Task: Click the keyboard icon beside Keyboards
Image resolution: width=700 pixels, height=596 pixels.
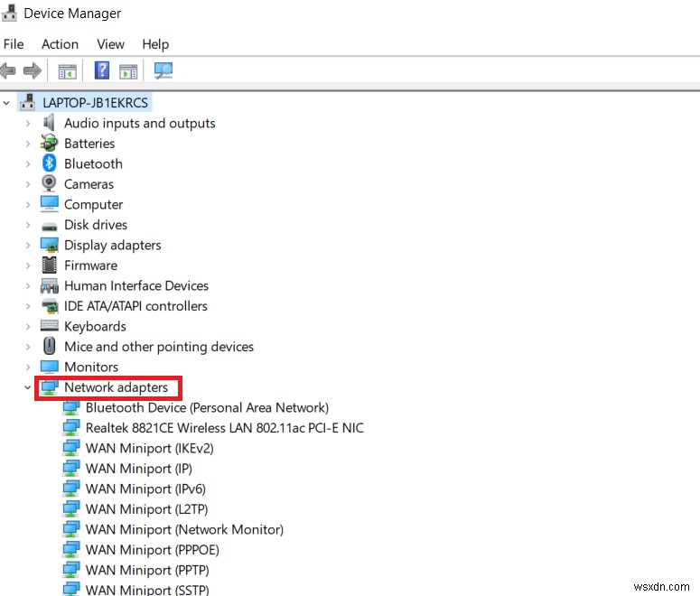Action: (x=49, y=325)
